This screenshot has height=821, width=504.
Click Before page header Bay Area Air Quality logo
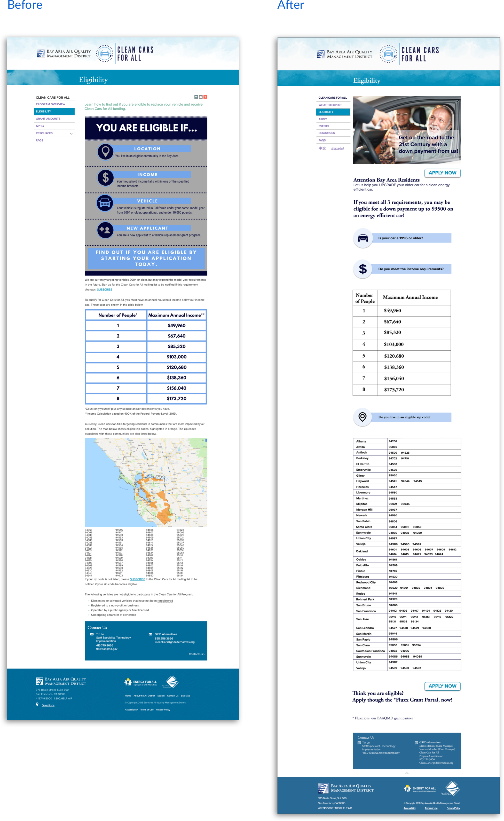pos(64,54)
